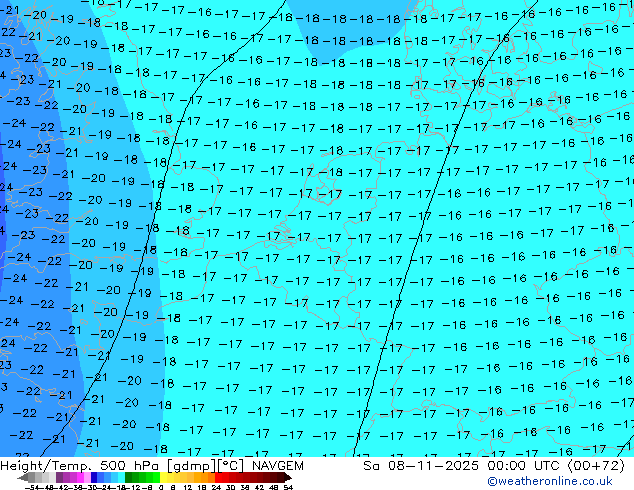The image size is (634, 490).
Task: Open the weatheronline.co.uk link
Action: pos(550,481)
